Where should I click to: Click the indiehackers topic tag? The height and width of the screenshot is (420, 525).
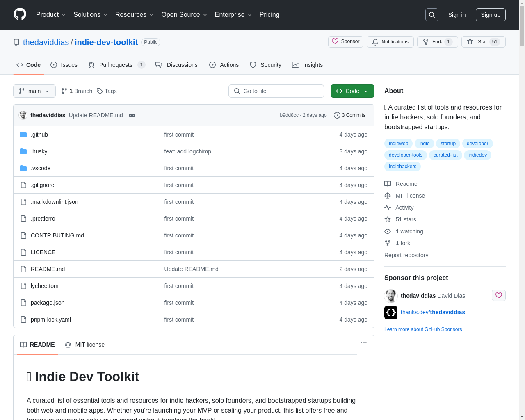(402, 167)
